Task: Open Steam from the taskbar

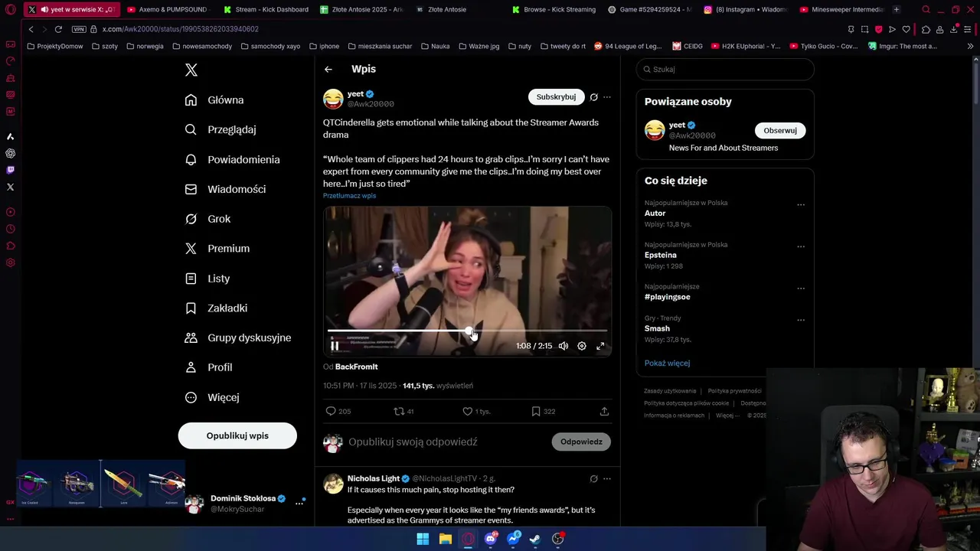Action: (535, 539)
